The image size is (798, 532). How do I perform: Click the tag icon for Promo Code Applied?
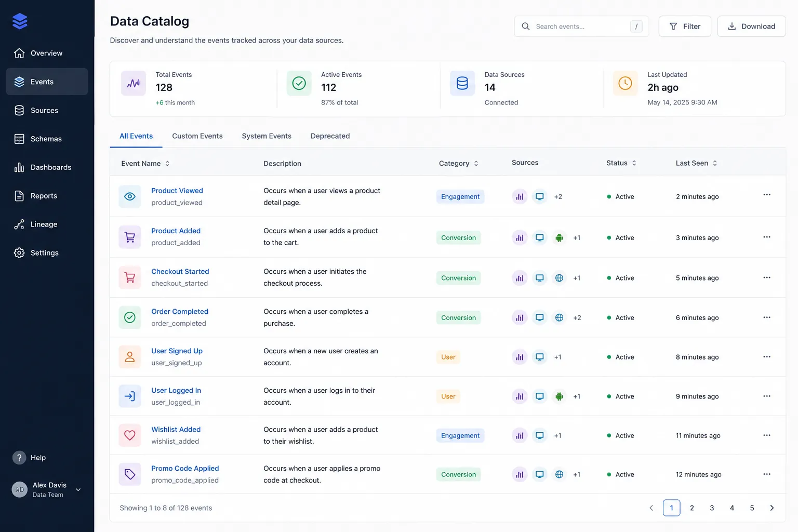130,474
